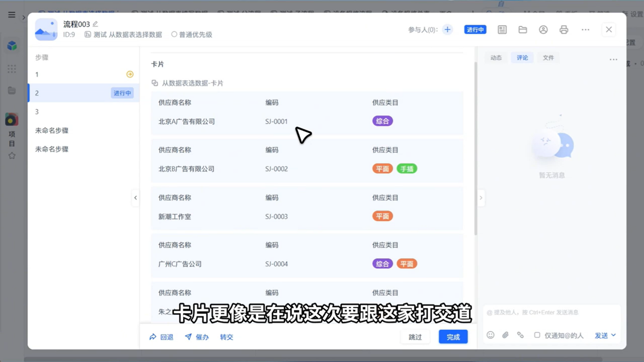Open the comment panel more options
This screenshot has height=362, width=644.
pos(613,59)
